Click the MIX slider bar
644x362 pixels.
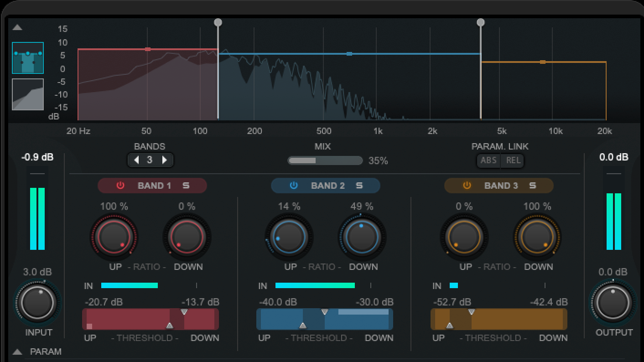tap(325, 160)
